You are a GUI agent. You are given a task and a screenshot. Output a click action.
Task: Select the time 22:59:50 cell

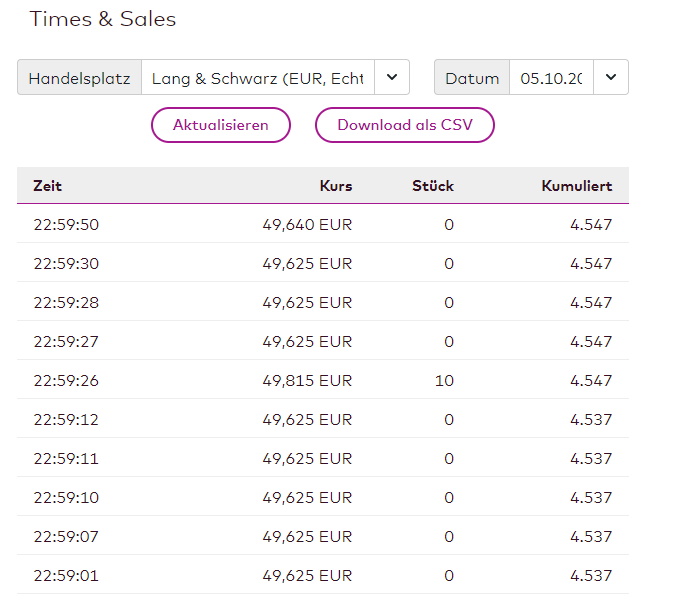pos(66,225)
